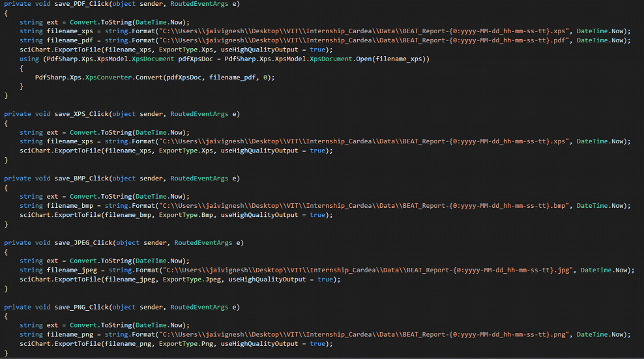Screen dimensions: 644x359
Task: Click the path string ending in .bmp
Action: point(364,206)
